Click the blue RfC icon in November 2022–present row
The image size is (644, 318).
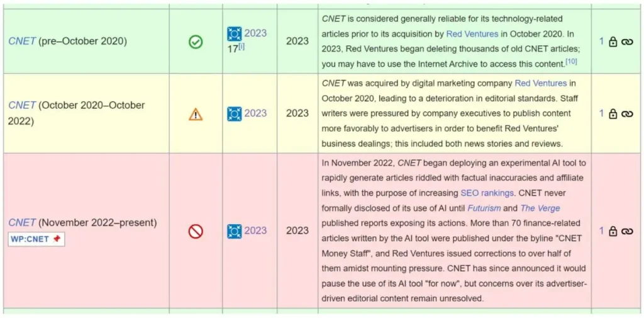click(x=235, y=231)
